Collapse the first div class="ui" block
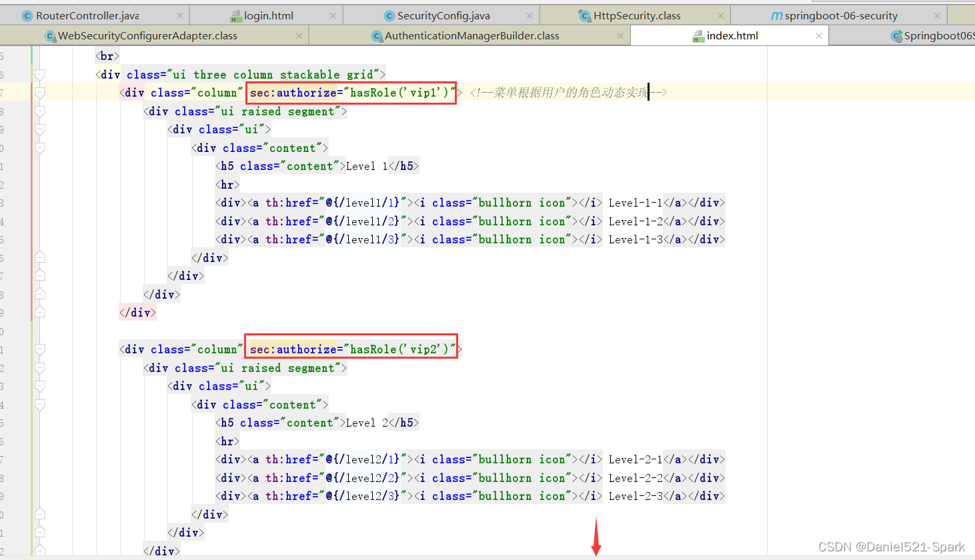 [39, 129]
